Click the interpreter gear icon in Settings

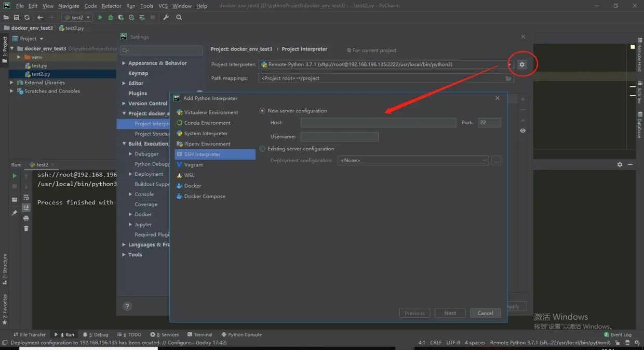pos(522,64)
